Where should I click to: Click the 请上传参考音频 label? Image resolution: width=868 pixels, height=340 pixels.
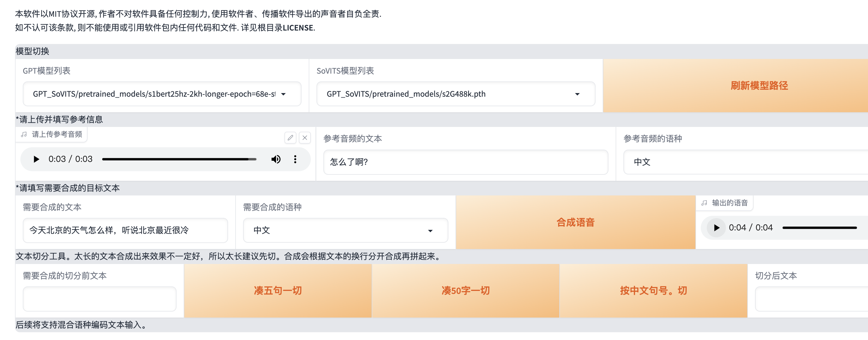[57, 134]
